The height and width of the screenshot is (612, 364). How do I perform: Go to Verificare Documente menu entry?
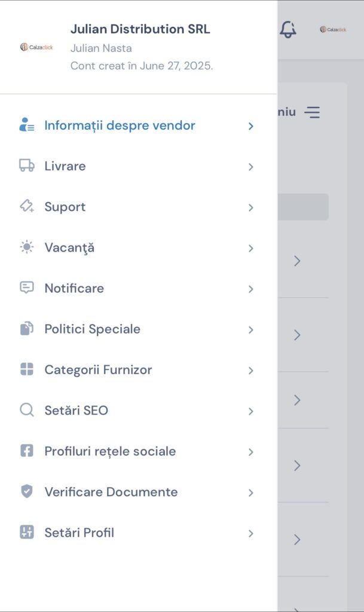(x=111, y=492)
